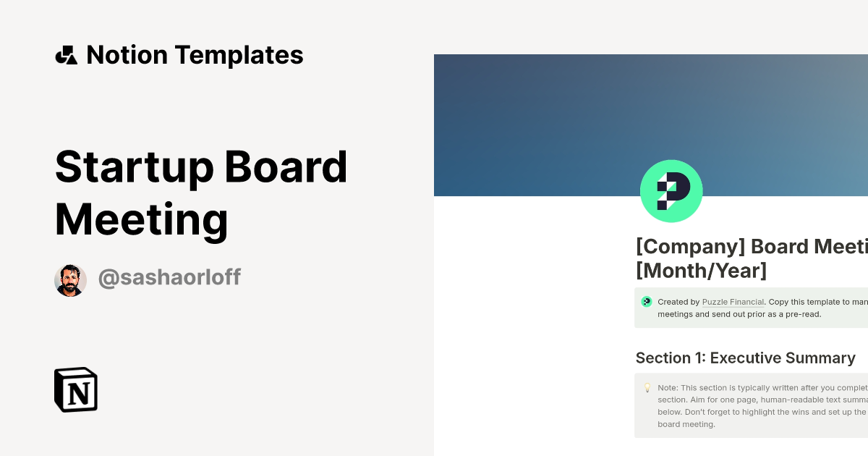Open the "Notion Templates" header link
Image resolution: width=868 pixels, height=456 pixels.
pyautogui.click(x=195, y=56)
